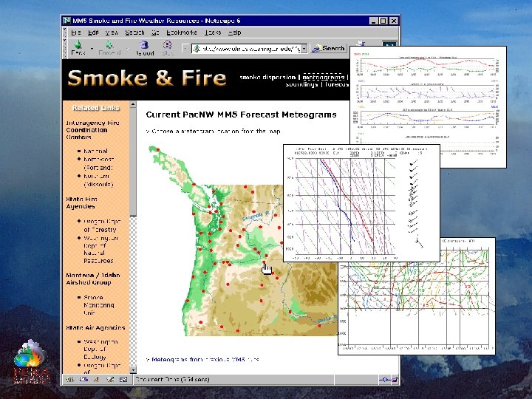532x399 pixels.
Task: Click the Mail icon in the status bar
Action: [x=83, y=379]
